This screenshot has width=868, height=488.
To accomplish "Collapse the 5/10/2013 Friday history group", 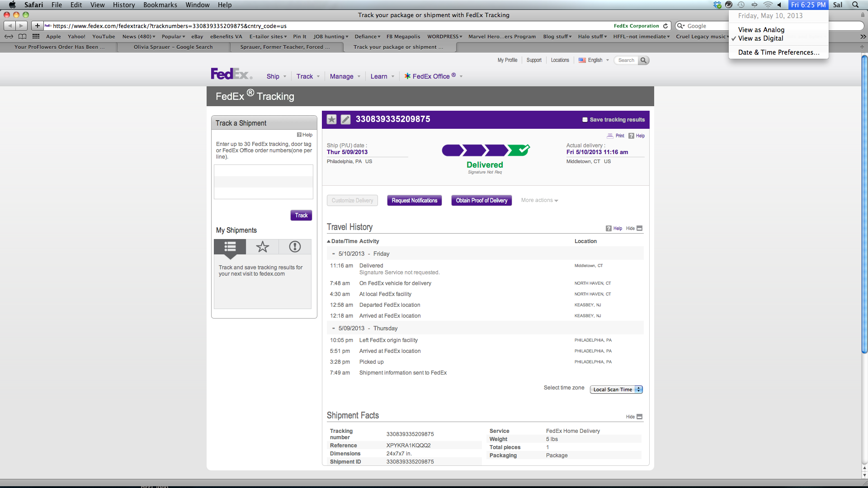I will pos(334,254).
